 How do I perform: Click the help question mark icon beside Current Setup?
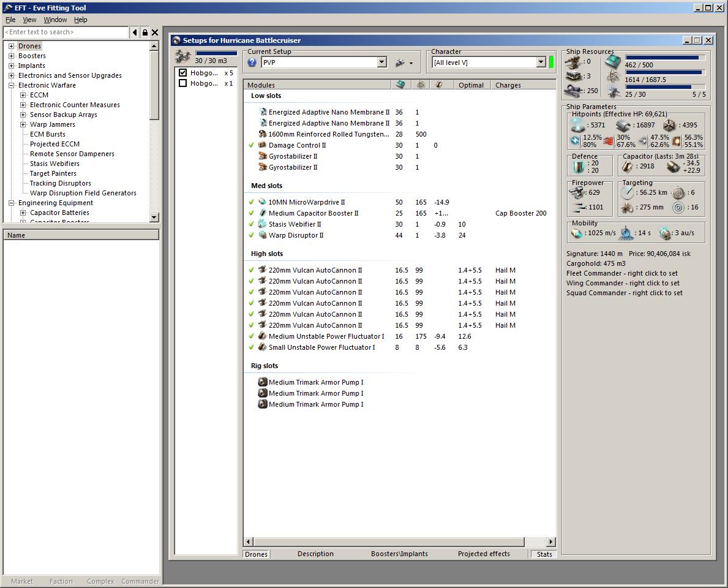pos(252,62)
